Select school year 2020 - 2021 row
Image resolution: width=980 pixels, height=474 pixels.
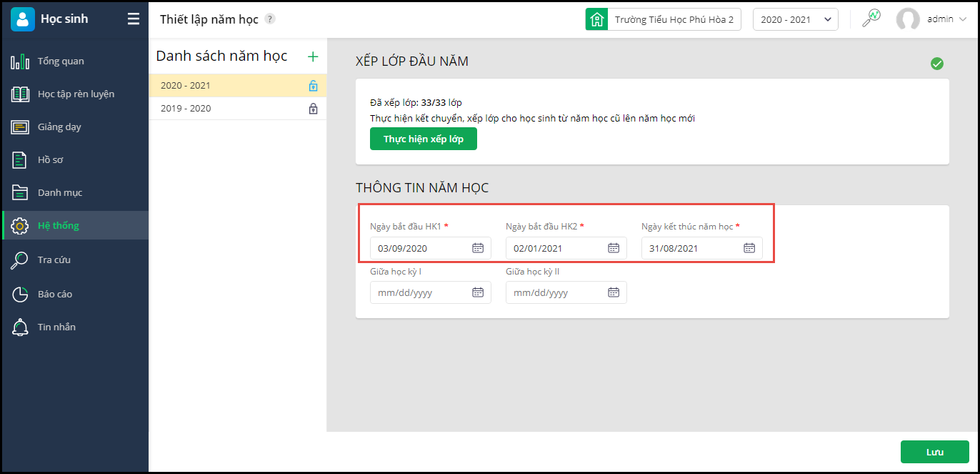[238, 85]
